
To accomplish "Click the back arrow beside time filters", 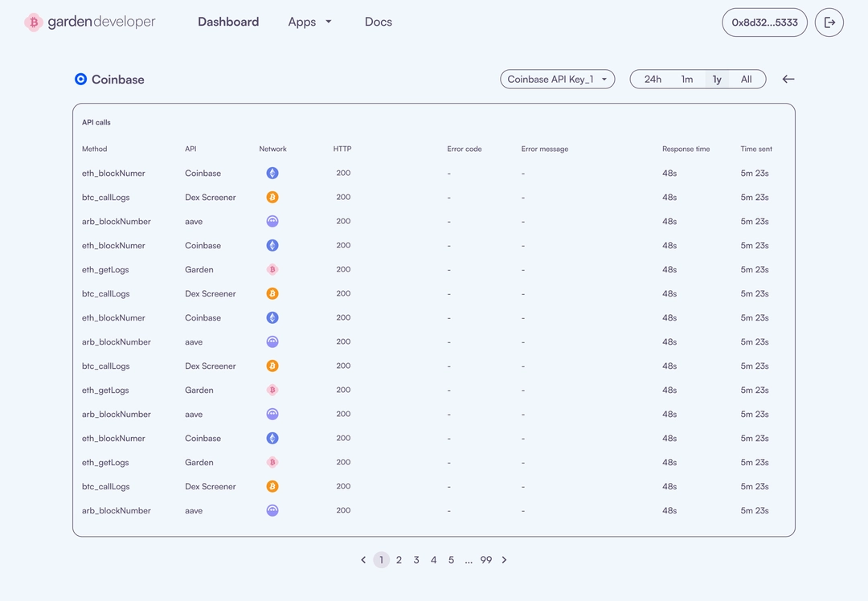I will pyautogui.click(x=788, y=79).
